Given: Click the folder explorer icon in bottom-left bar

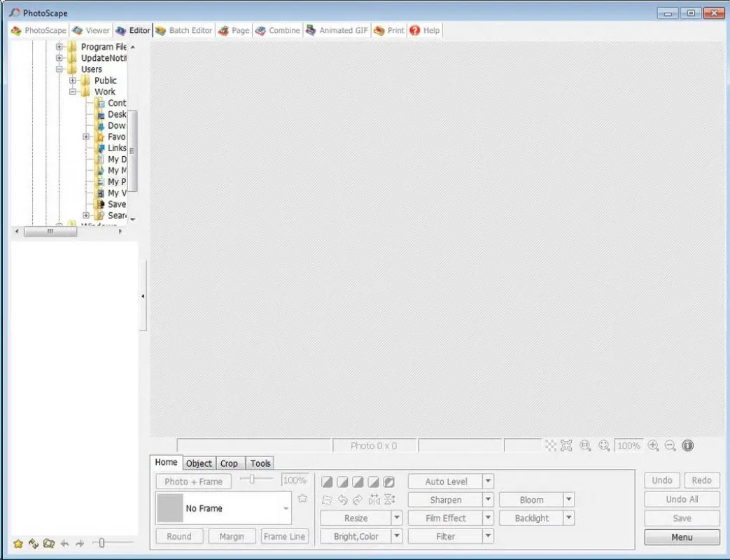Looking at the screenshot, I should point(49,543).
